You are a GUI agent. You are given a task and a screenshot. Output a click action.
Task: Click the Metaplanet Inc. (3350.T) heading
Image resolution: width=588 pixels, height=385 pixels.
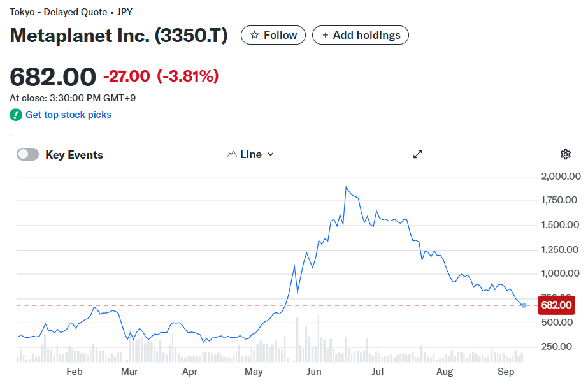(x=118, y=36)
